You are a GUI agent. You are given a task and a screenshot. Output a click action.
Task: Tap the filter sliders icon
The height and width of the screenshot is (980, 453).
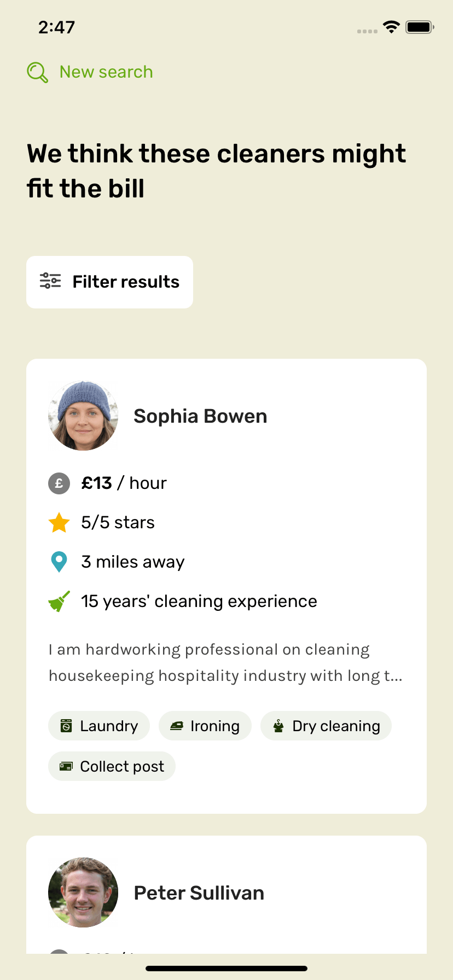click(x=50, y=281)
